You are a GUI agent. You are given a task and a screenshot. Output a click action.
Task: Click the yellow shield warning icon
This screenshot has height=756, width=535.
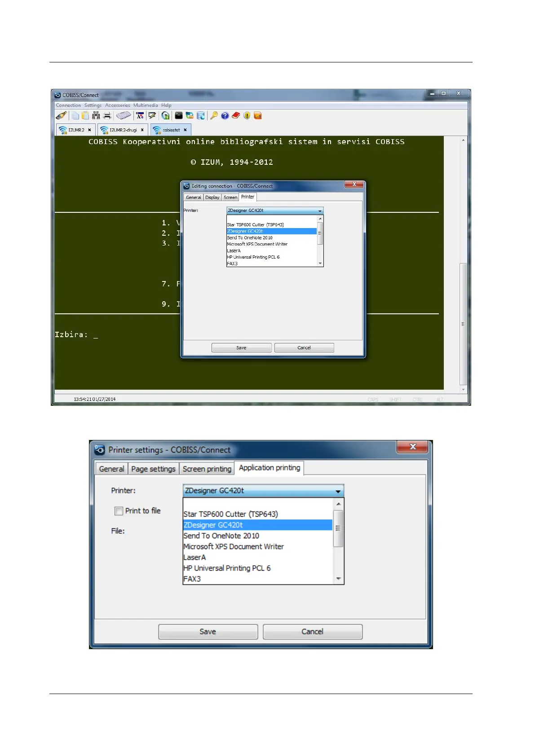(247, 116)
